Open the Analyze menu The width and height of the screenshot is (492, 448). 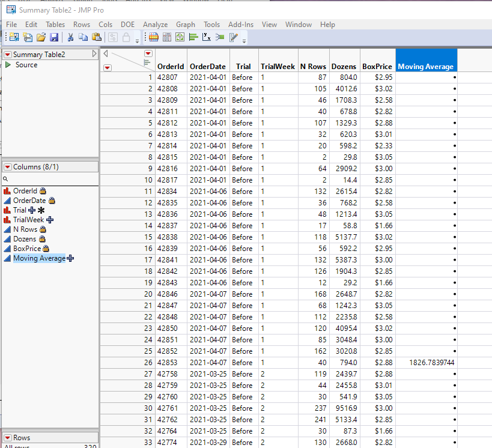point(155,25)
